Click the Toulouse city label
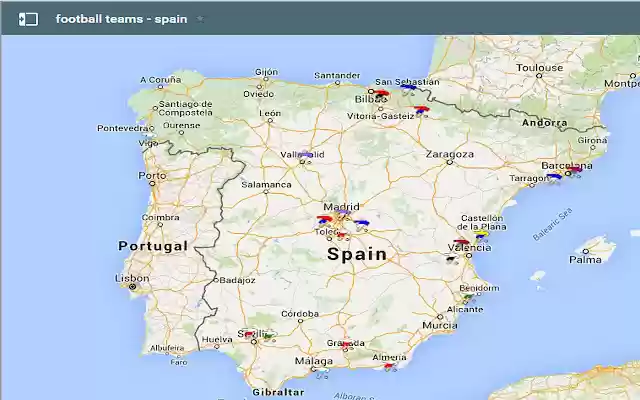 [x=539, y=68]
